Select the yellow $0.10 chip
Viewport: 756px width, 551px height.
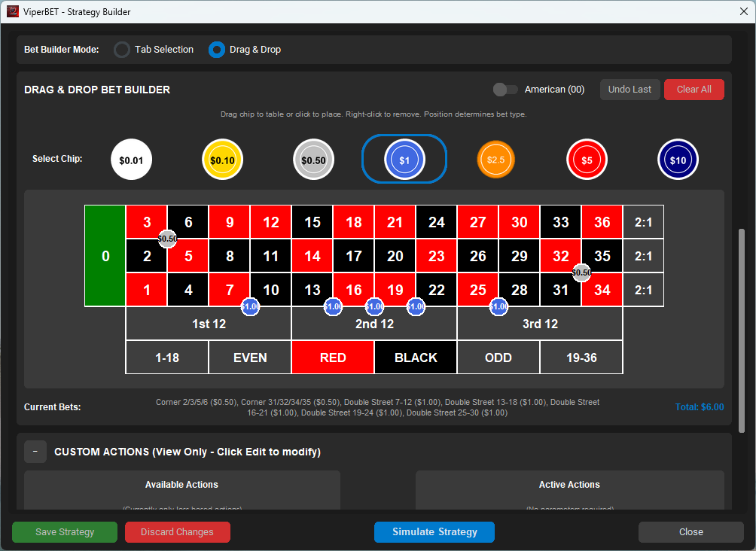point(222,160)
